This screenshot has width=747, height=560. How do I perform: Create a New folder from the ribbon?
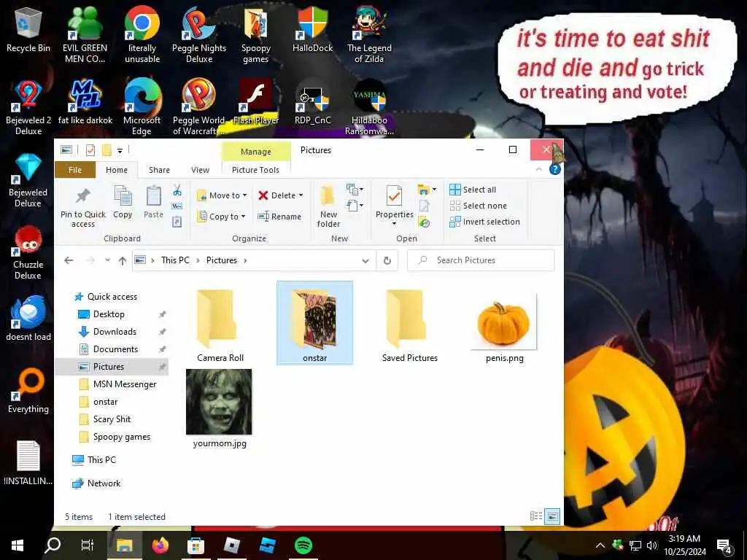(328, 206)
